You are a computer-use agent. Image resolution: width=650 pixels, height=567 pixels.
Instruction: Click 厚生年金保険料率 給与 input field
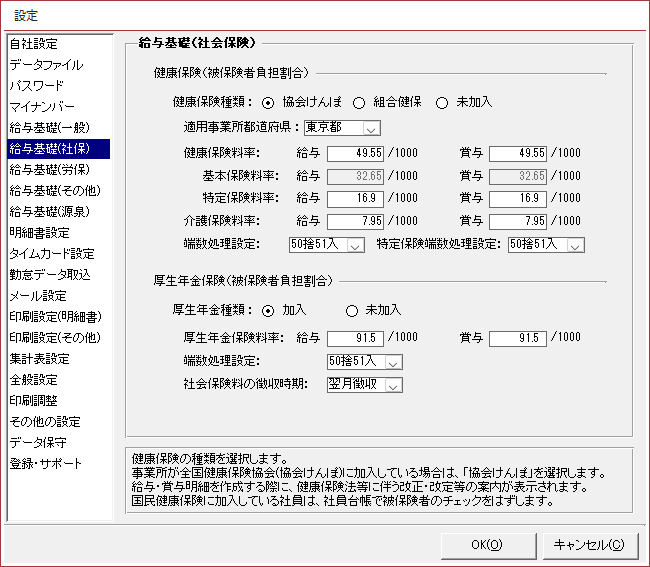pyautogui.click(x=355, y=338)
